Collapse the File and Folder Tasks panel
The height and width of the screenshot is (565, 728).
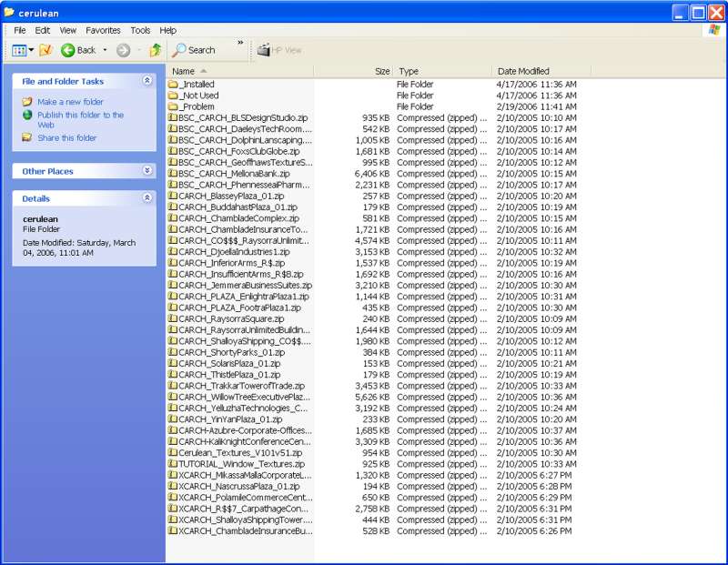(147, 81)
